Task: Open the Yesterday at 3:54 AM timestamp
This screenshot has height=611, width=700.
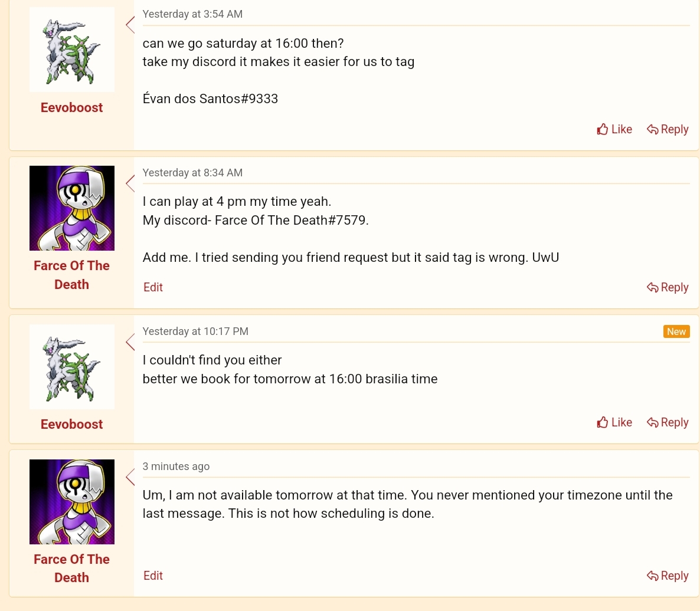Action: point(192,14)
